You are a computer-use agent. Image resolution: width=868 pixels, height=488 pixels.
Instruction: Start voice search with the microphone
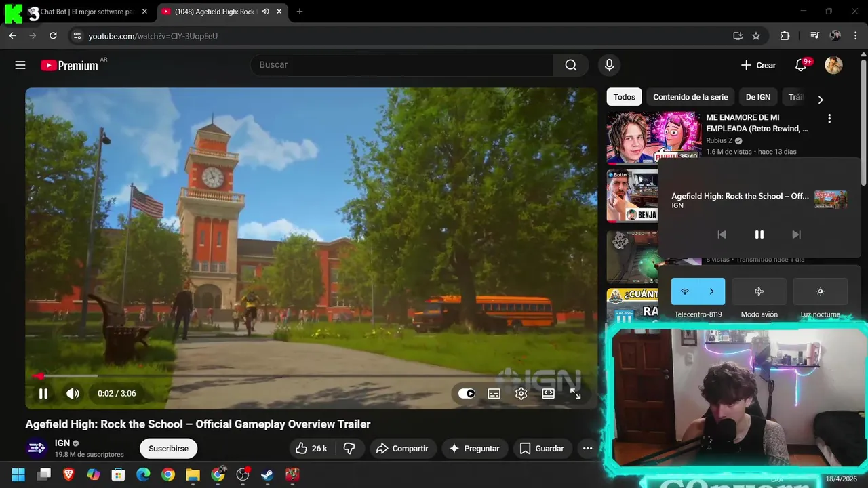coord(609,65)
